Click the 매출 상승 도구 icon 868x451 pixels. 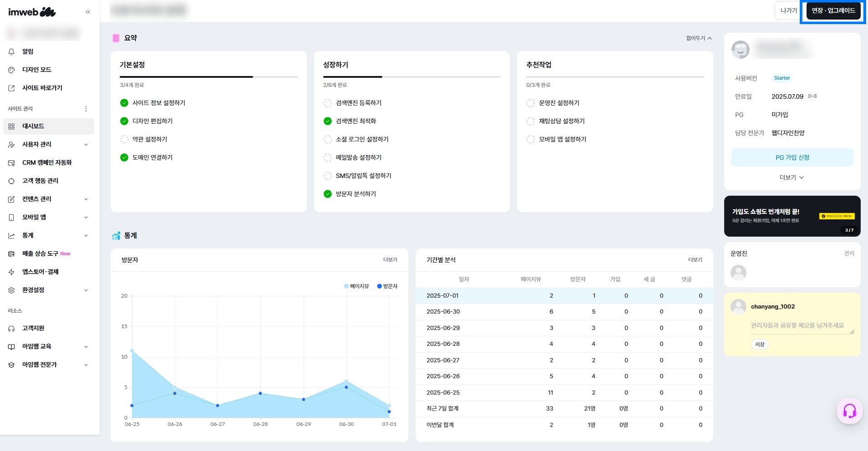[x=11, y=254]
